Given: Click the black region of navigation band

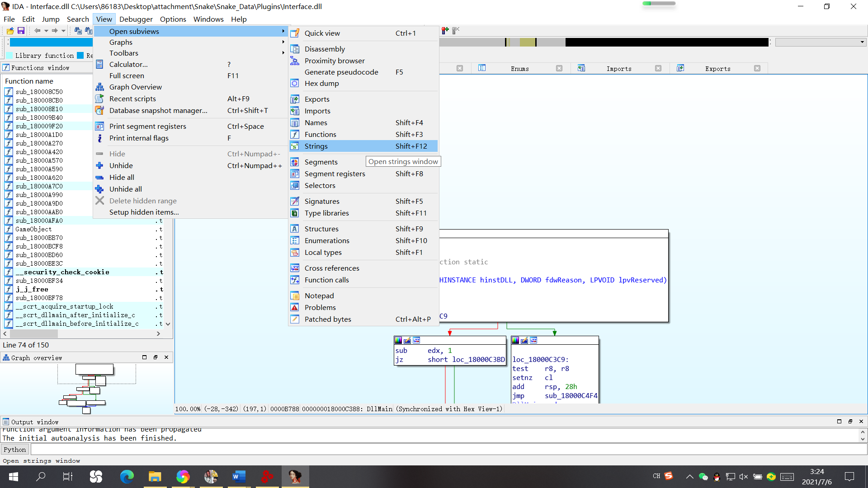Looking at the screenshot, I should (x=666, y=42).
